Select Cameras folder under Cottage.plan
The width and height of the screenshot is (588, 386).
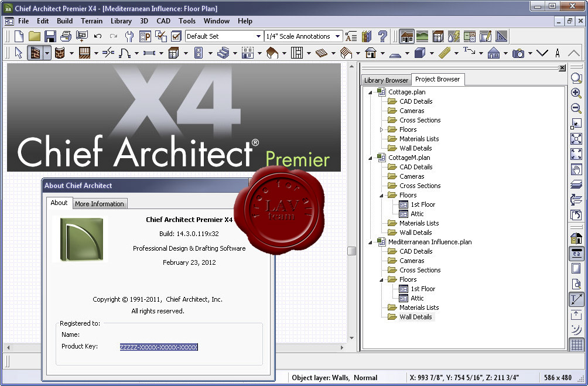(412, 111)
